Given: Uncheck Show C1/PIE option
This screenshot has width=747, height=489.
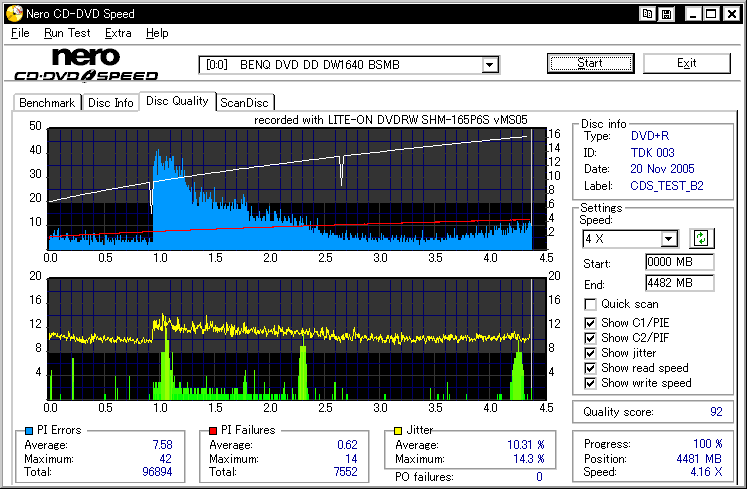Looking at the screenshot, I should pos(591,321).
